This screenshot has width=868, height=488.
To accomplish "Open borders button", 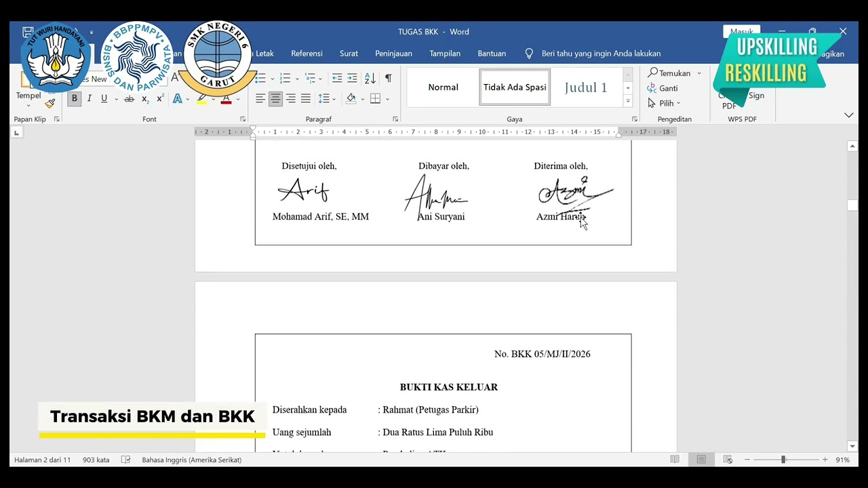I will [376, 99].
